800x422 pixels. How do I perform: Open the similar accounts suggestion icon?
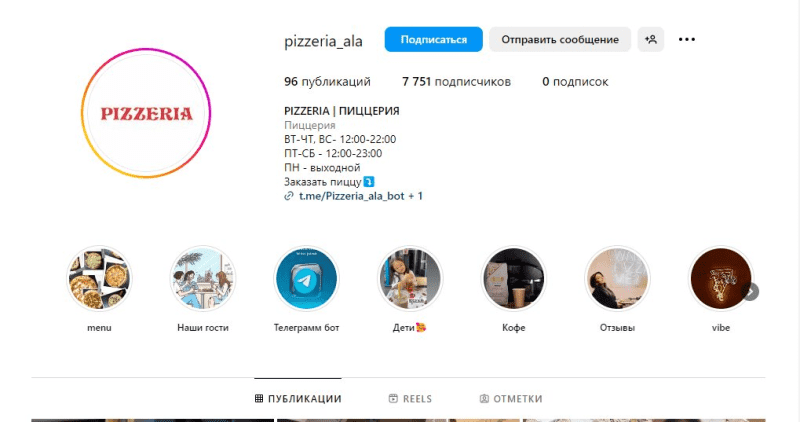[651, 39]
